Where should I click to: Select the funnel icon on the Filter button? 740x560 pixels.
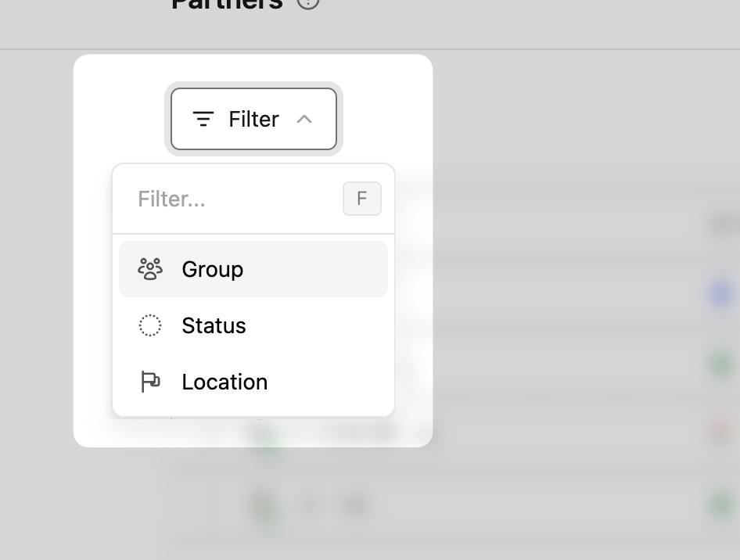coord(203,119)
